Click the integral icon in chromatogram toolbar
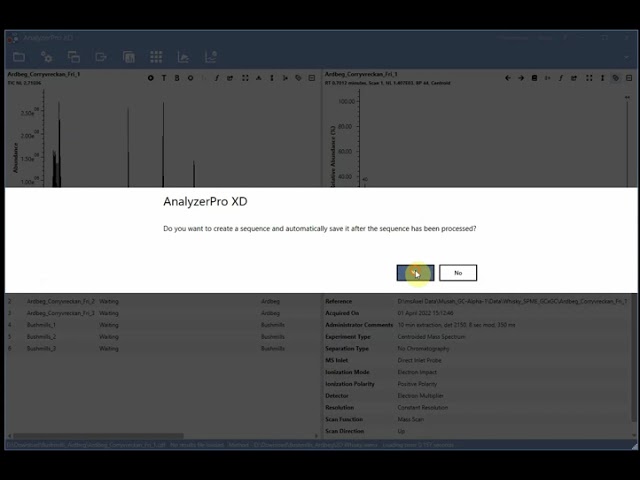 click(x=217, y=78)
